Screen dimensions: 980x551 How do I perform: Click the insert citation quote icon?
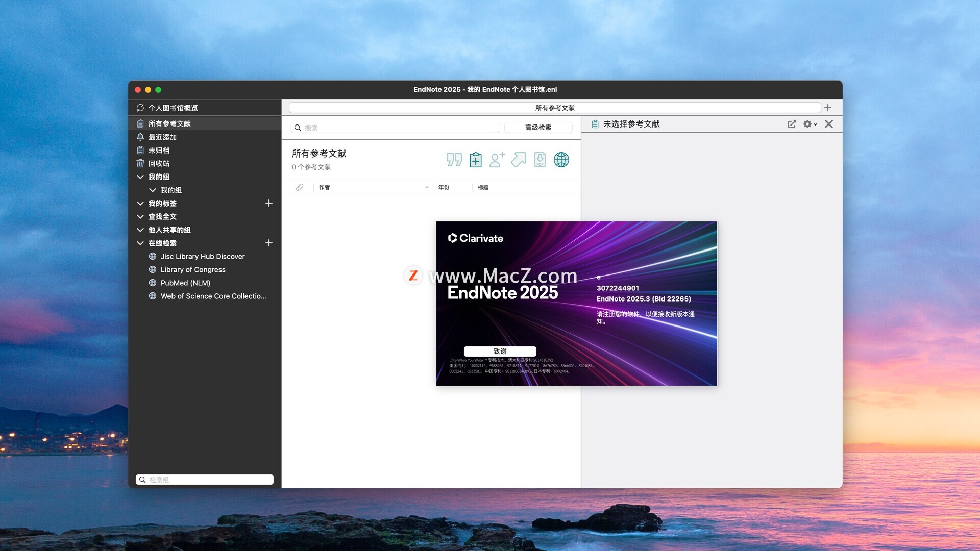(x=454, y=160)
